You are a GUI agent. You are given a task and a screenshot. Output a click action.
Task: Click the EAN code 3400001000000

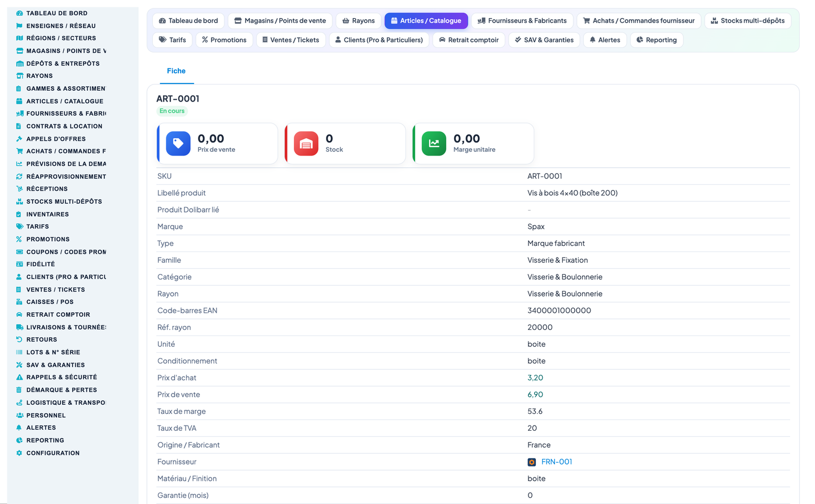(559, 311)
